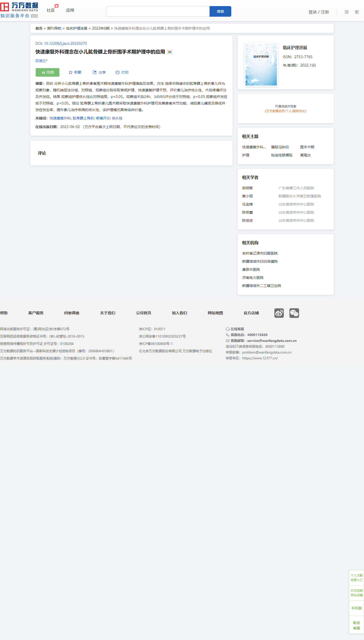Click the 打印 print button
Image resolution: width=364 pixels, height=640 pixels.
tap(122, 72)
